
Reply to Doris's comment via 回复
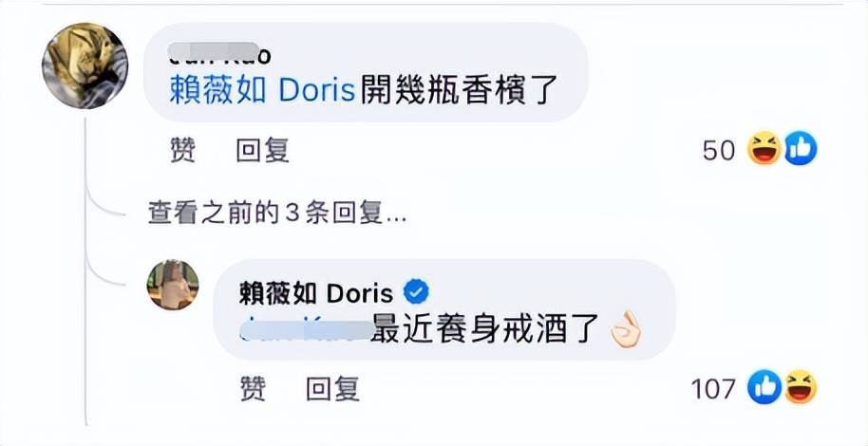coord(332,388)
